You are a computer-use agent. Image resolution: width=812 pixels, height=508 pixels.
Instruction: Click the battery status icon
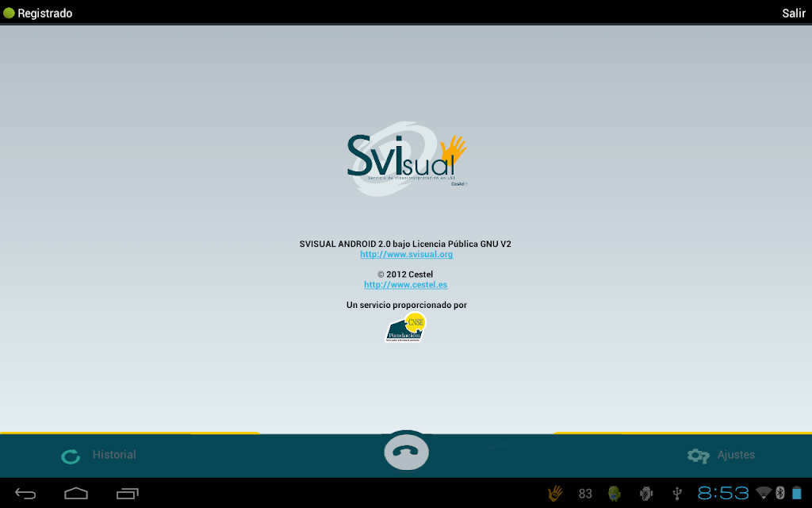click(x=797, y=493)
